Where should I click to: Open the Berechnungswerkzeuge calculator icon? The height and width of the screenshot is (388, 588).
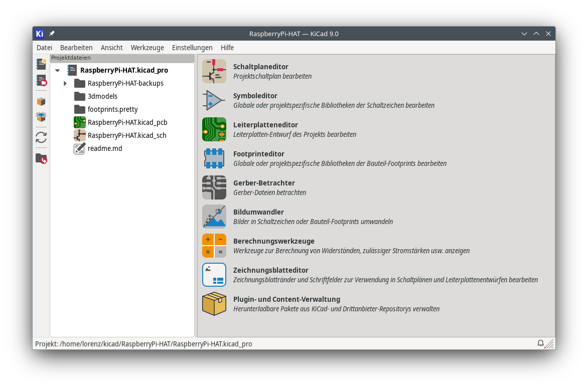click(214, 246)
